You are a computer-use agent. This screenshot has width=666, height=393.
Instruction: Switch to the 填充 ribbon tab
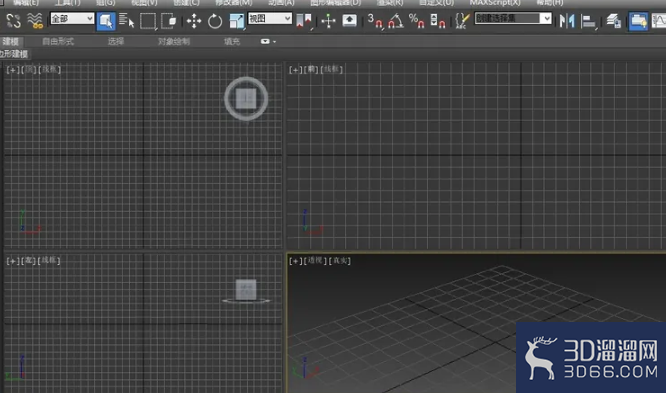tap(232, 41)
